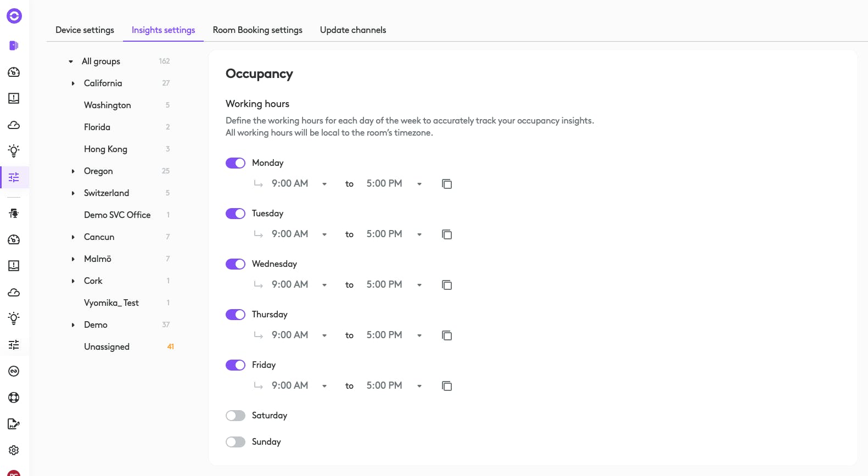Disable the Monday working hours toggle
Screen dimensions: 868x476
pos(236,163)
